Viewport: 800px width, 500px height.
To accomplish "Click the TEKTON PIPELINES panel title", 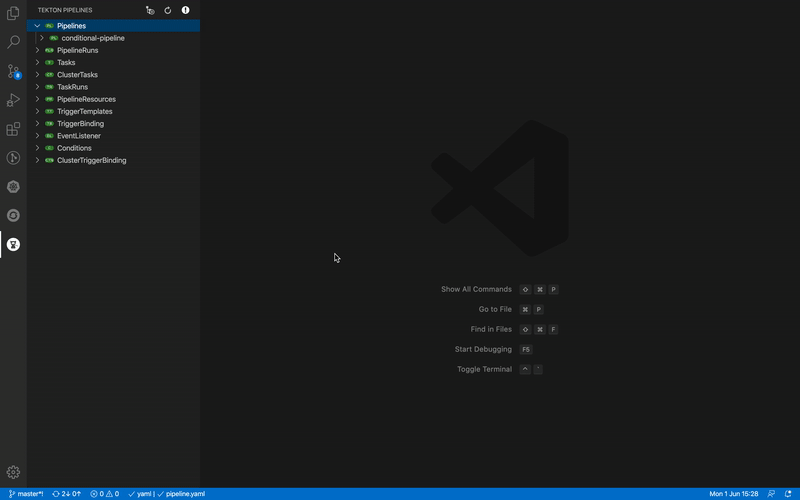I will point(65,10).
